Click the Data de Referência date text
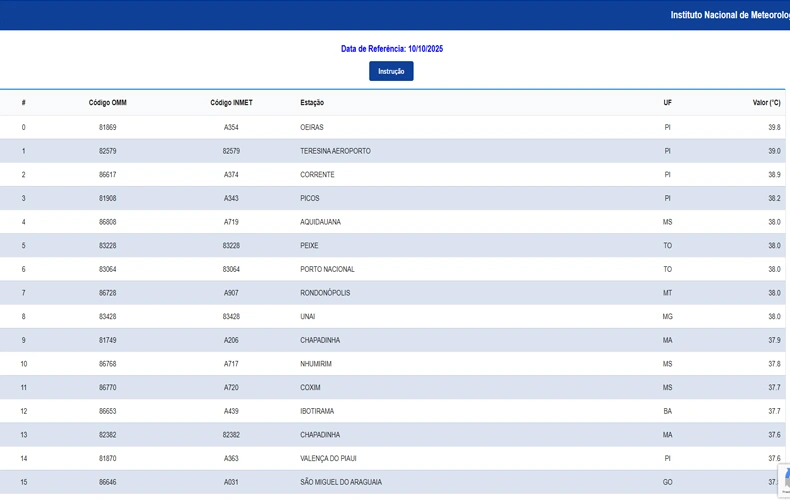 coord(391,48)
